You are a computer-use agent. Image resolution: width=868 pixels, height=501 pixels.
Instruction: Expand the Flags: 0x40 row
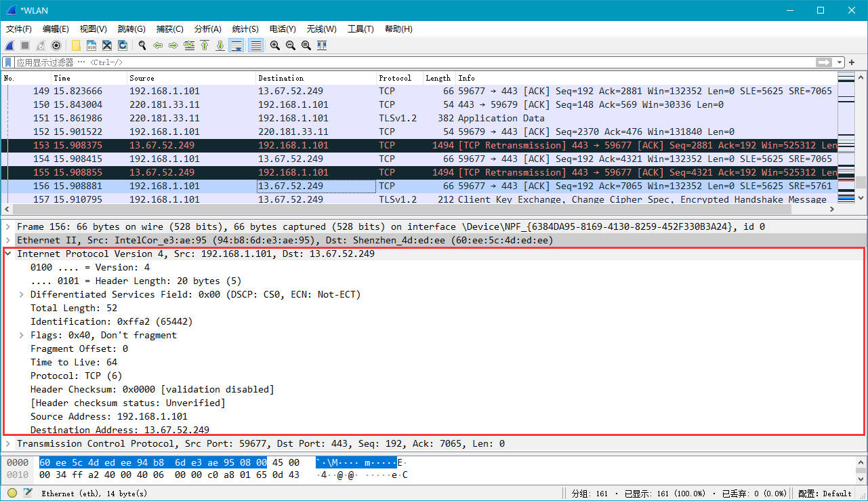22,335
